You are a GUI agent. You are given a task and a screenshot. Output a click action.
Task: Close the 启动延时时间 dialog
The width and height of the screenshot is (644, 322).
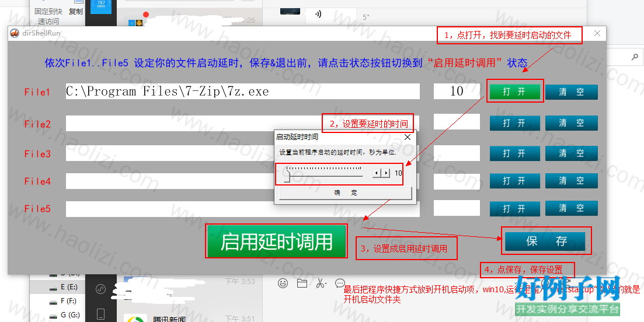click(x=408, y=138)
